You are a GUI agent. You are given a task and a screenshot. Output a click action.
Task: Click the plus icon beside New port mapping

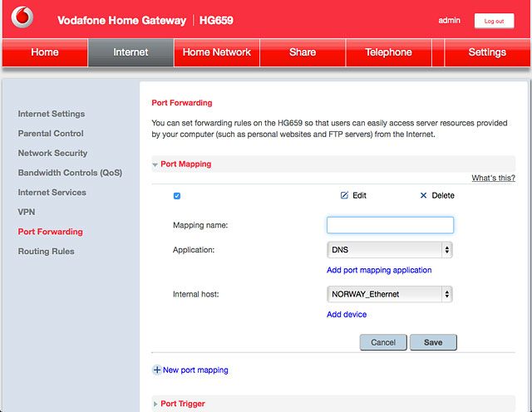pos(157,370)
